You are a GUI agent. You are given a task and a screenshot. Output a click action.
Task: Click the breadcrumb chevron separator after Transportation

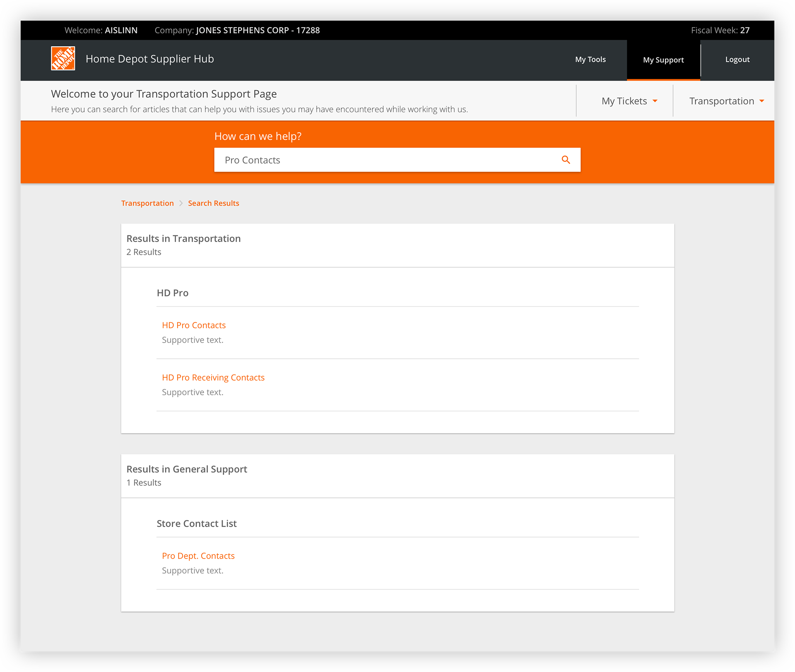(181, 203)
